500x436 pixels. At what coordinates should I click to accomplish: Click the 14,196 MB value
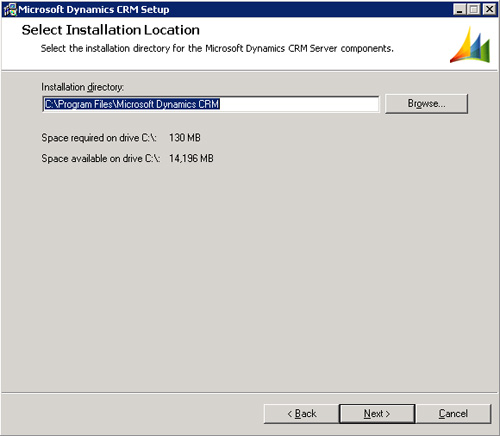pos(191,158)
